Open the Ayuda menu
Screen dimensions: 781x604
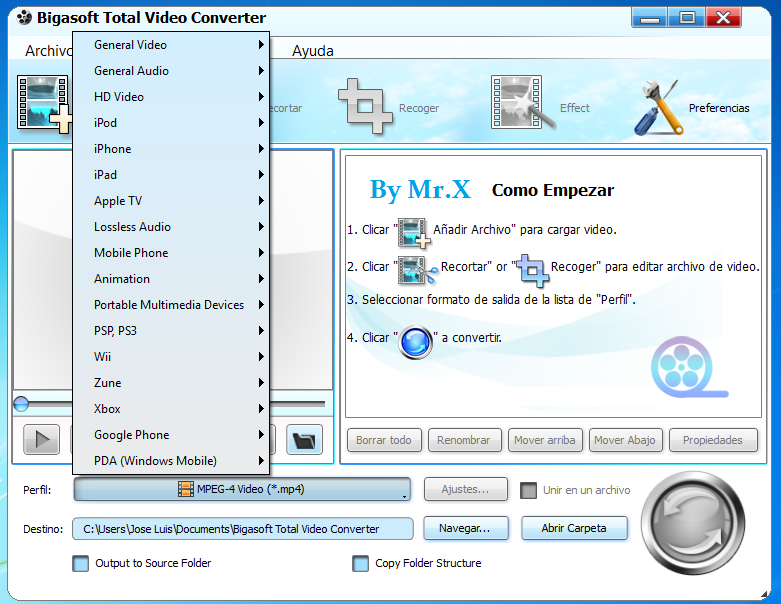point(313,51)
